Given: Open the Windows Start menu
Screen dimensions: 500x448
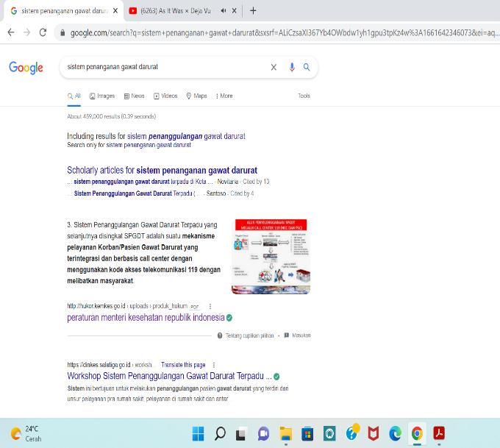Looking at the screenshot, I should tap(198, 433).
